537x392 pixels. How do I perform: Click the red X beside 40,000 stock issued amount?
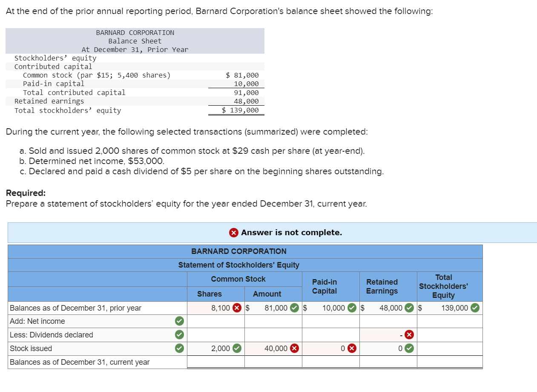click(x=295, y=349)
